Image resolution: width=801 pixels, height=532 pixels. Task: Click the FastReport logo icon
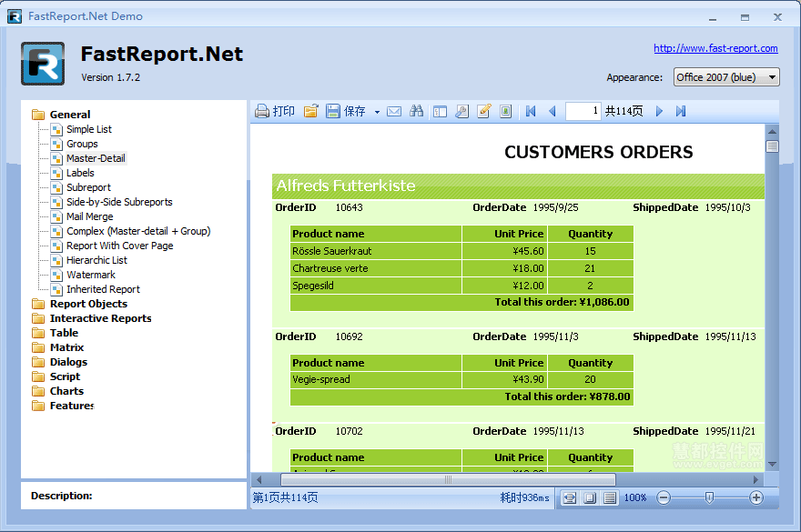pos(43,64)
